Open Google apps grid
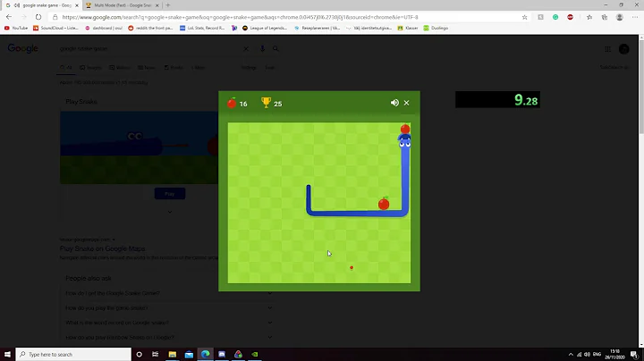This screenshot has width=644, height=361. tap(608, 49)
